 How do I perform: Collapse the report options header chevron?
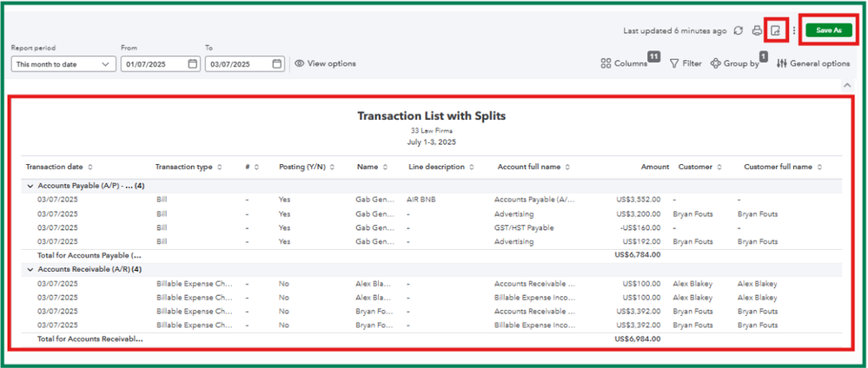click(848, 85)
